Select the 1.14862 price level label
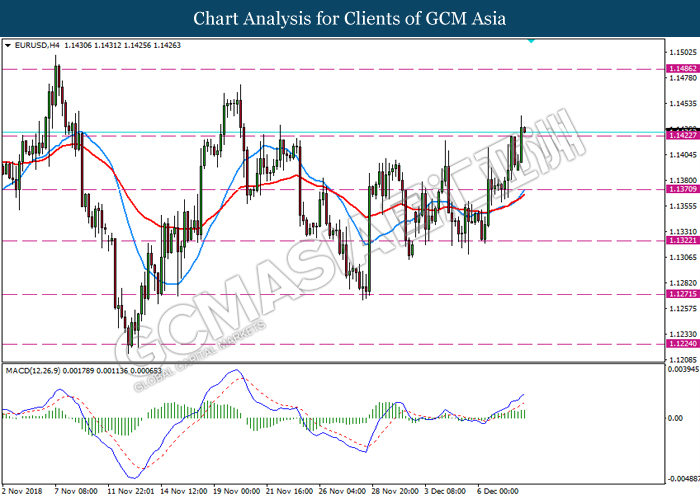700x500 pixels. (683, 69)
